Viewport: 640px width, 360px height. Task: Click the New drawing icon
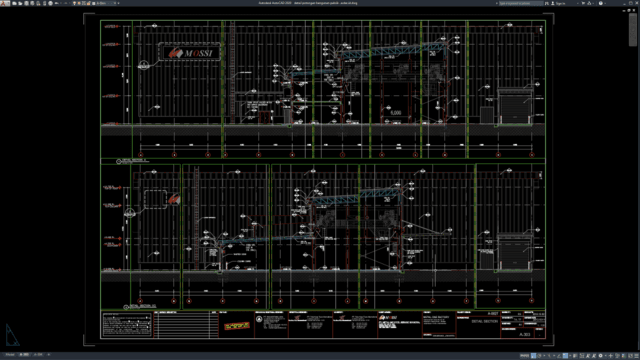(x=14, y=3)
